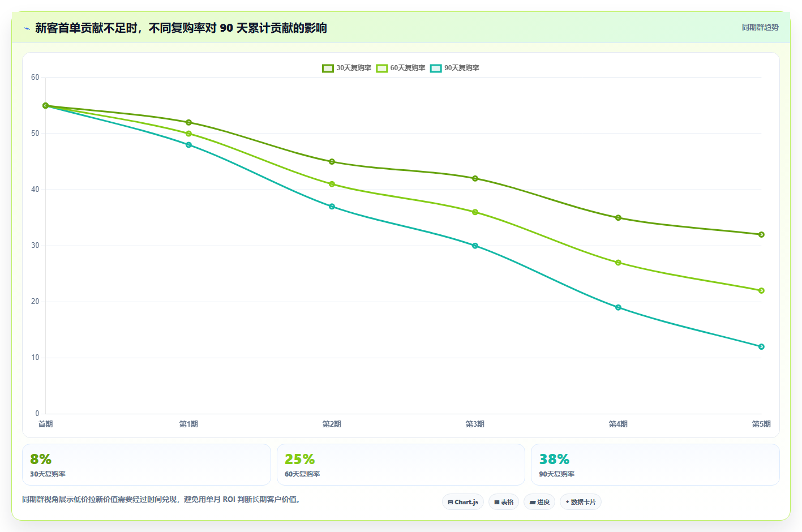
Task: Click the chart title about 90 天累计贡献
Action: click(x=181, y=28)
